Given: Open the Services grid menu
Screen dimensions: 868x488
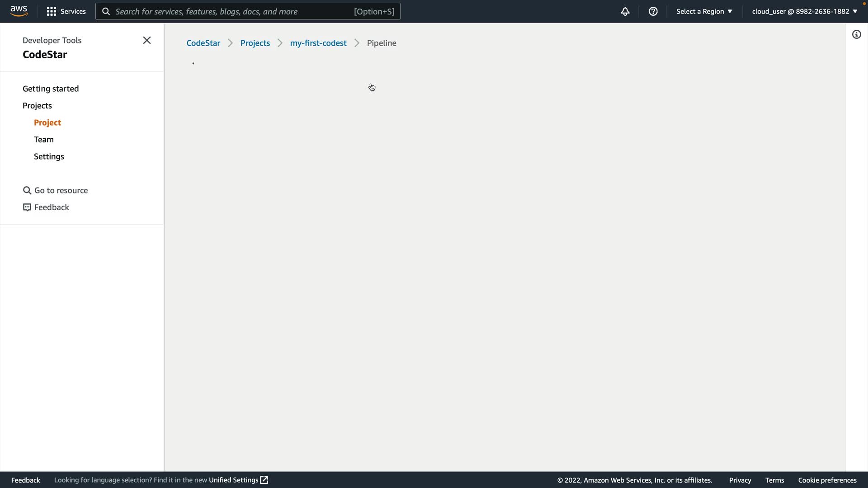Looking at the screenshot, I should point(66,11).
